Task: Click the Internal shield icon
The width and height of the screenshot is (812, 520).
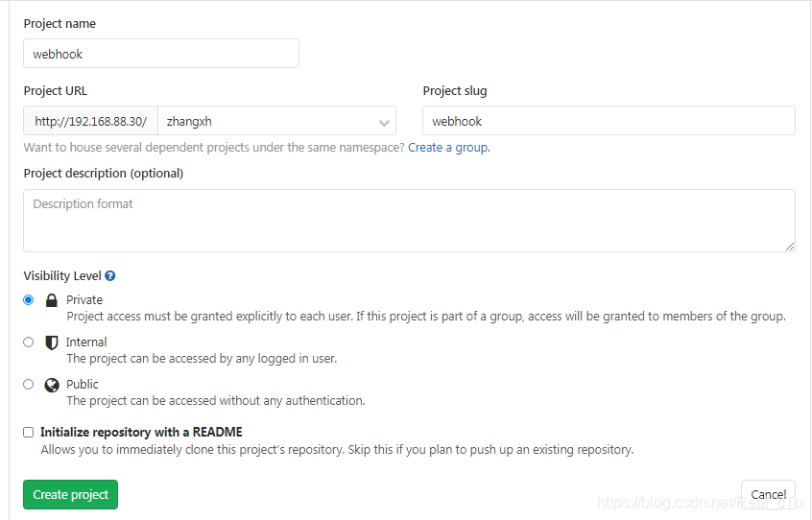Action: (x=52, y=343)
